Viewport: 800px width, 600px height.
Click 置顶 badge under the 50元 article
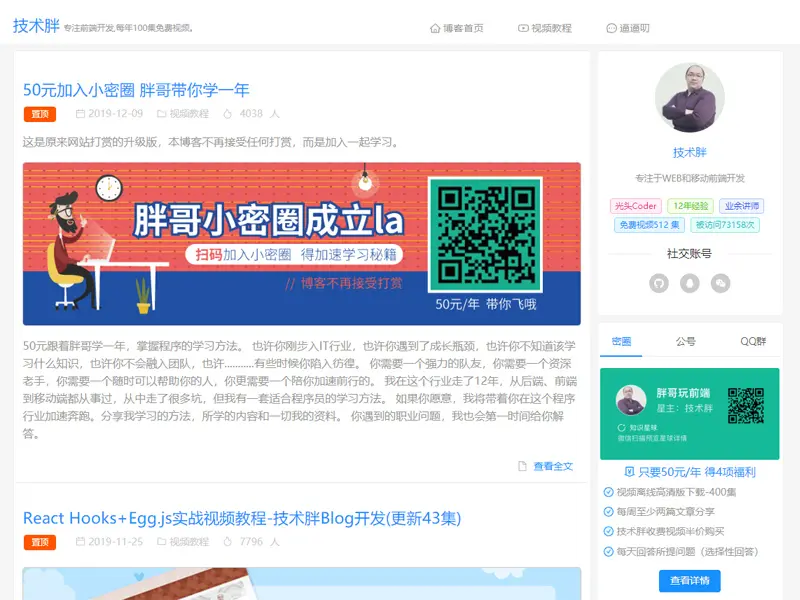(x=40, y=114)
